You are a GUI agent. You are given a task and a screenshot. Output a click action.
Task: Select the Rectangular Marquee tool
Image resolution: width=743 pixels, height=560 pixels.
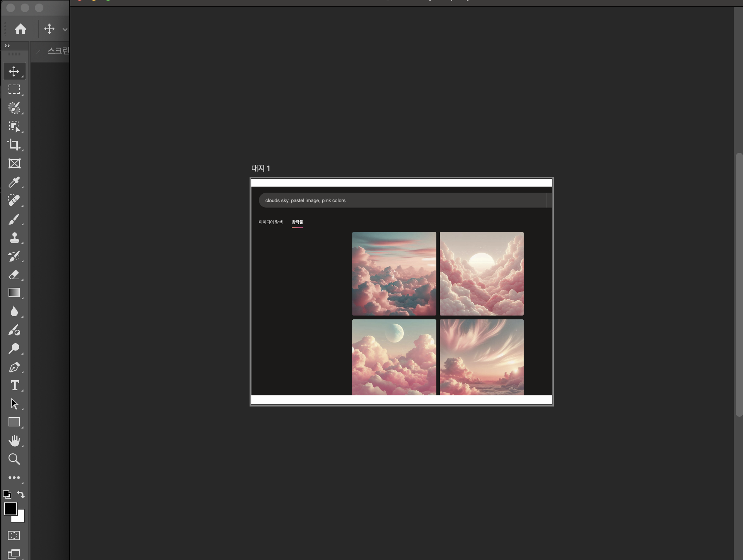tap(14, 90)
